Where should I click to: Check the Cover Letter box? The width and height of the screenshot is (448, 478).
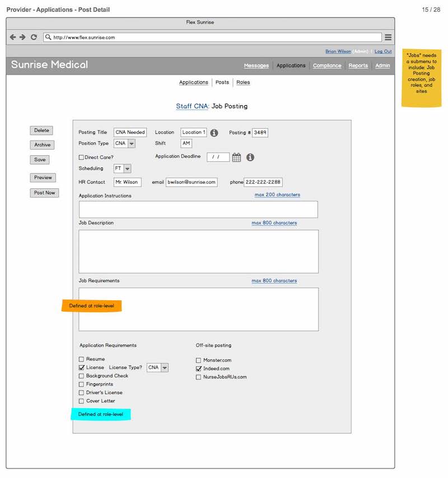81,401
